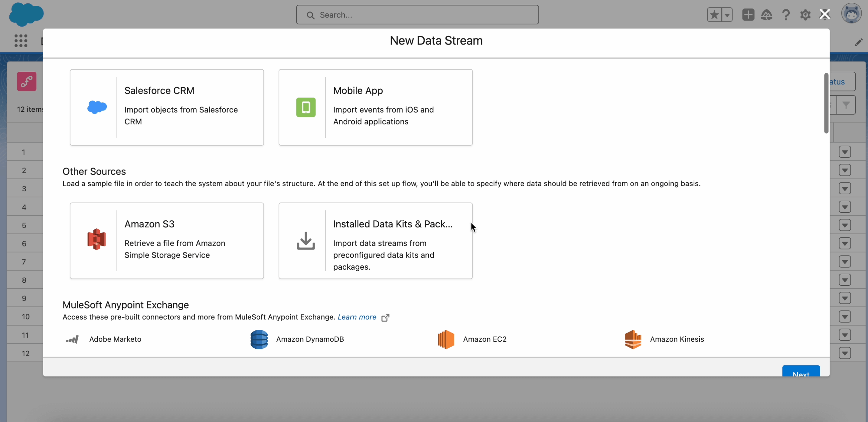Open row 7 actions dropdown
Screen dimensions: 868x422
[x=844, y=262]
